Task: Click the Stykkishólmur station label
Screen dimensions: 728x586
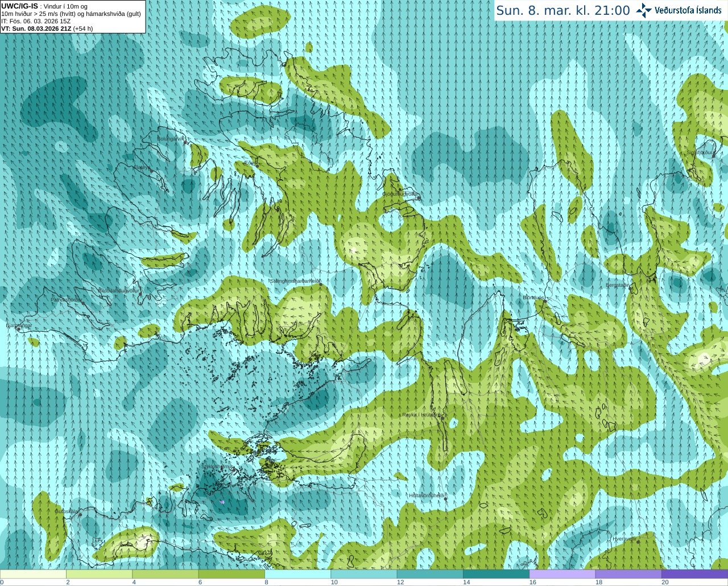Action: 217,467
